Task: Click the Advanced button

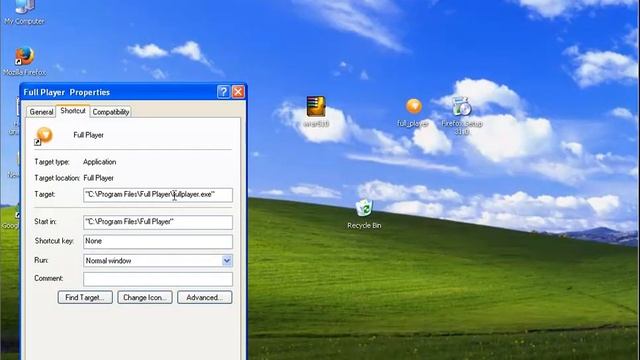Action: pyautogui.click(x=204, y=298)
